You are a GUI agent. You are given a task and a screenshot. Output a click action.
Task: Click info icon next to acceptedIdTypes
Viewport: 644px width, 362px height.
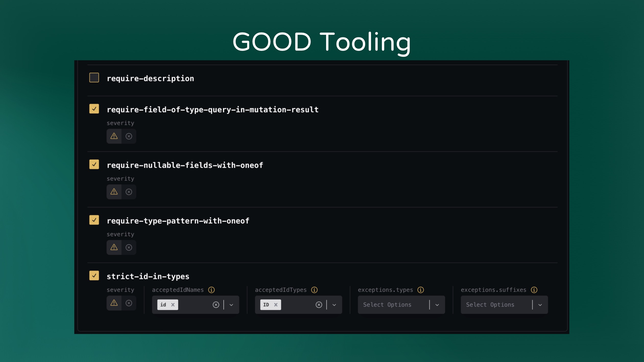(314, 290)
